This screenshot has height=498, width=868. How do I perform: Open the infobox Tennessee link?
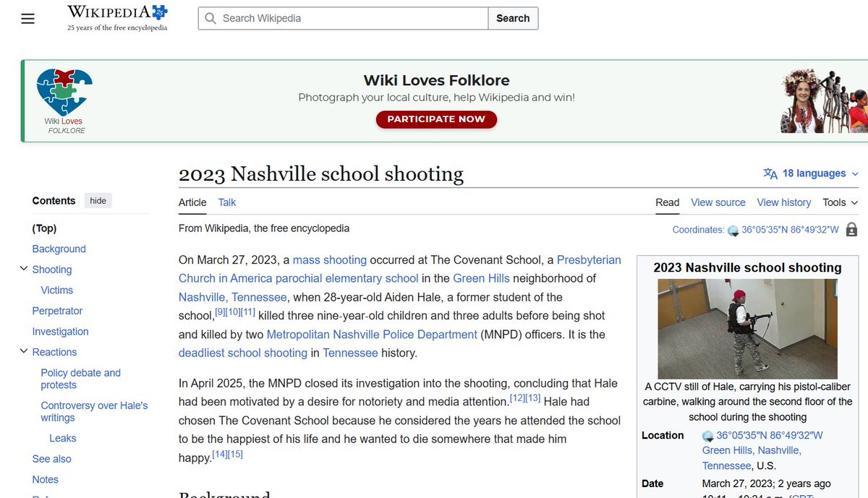pyautogui.click(x=727, y=465)
